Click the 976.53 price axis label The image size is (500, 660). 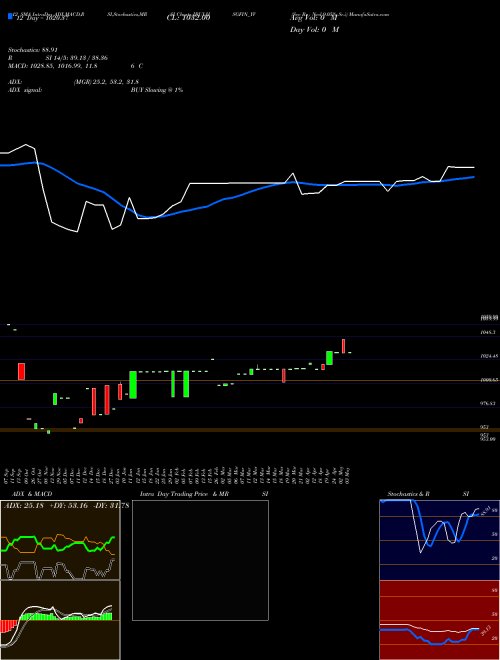[x=488, y=403]
